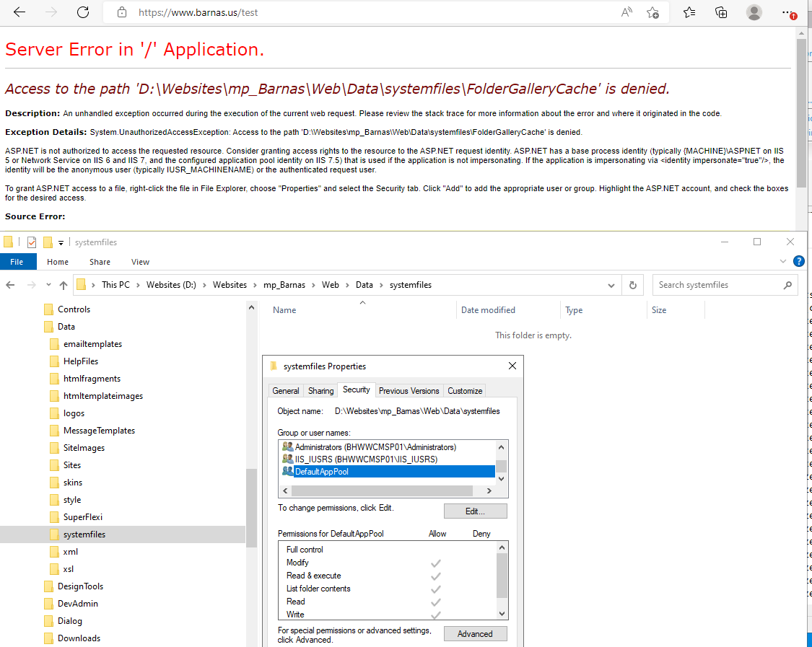Open the browser profile avatar
The height and width of the screenshot is (647, 812).
754,12
